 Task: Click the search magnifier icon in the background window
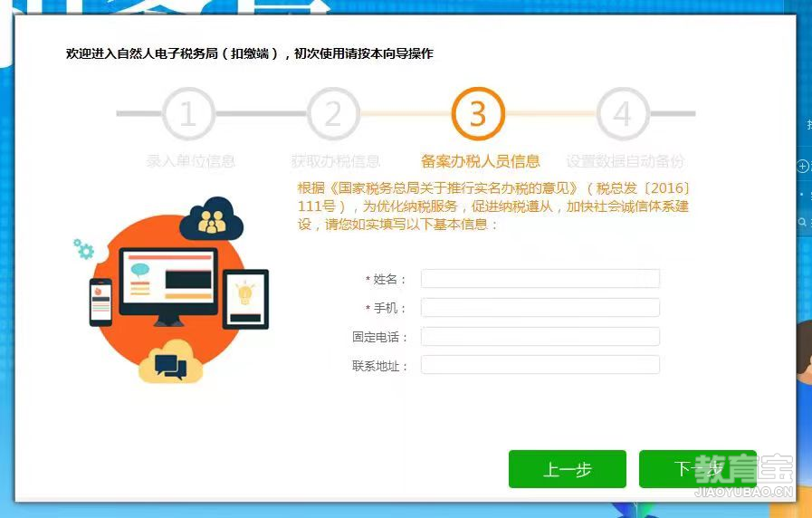802,222
